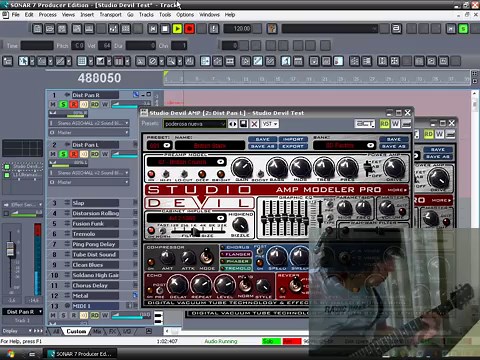Toggle RD automation read on Dist Pan L track
The height and width of the screenshot is (360, 480).
[x=95, y=154]
